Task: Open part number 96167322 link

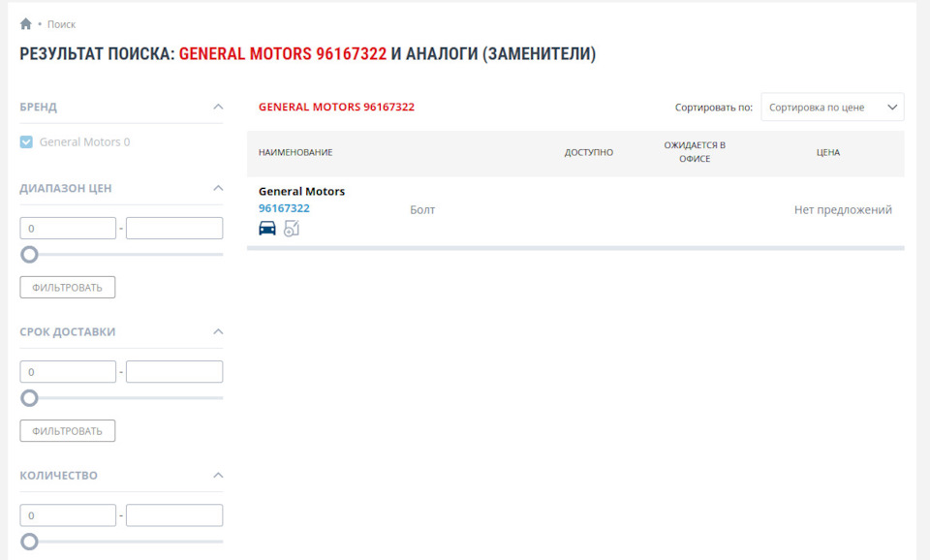Action: 284,208
